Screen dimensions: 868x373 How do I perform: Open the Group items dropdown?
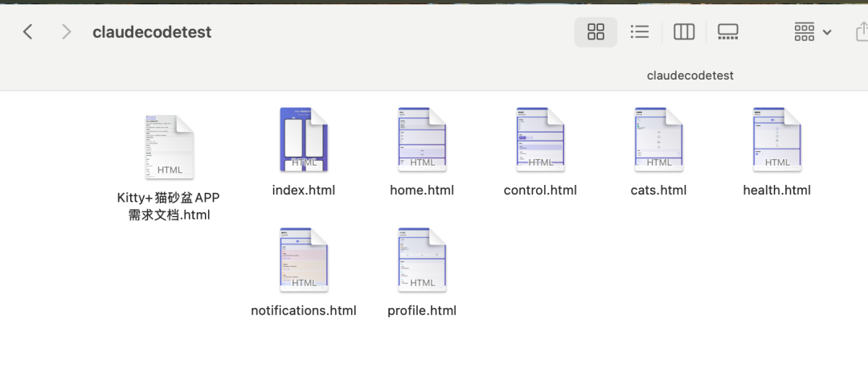coord(812,31)
